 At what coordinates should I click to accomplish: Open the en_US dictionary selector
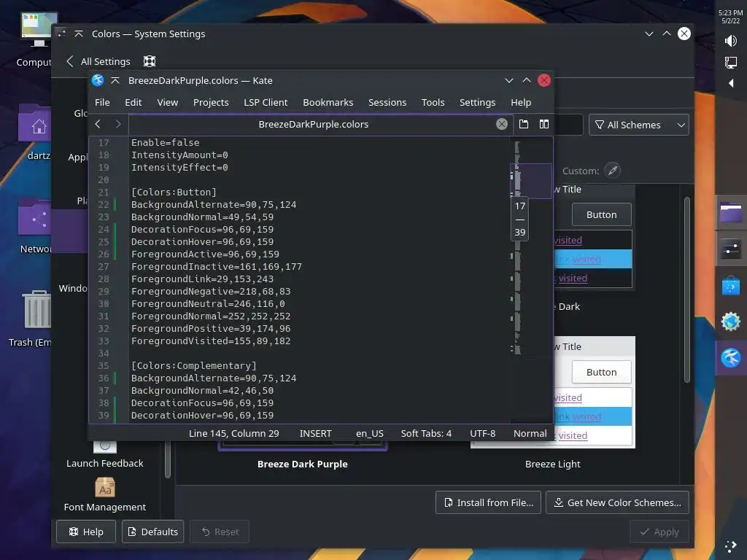369,433
